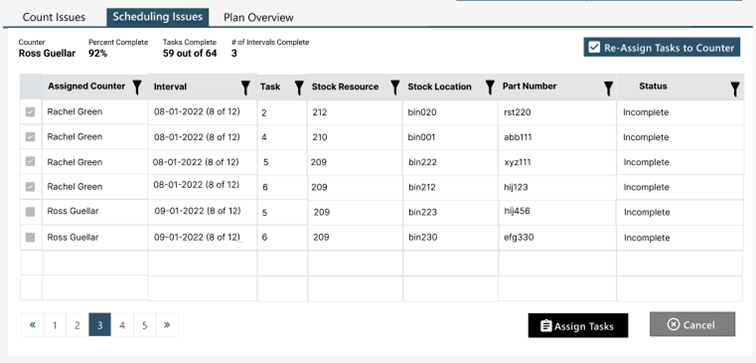This screenshot has width=756, height=363.
Task: Jump to the last page of results
Action: pos(167,324)
